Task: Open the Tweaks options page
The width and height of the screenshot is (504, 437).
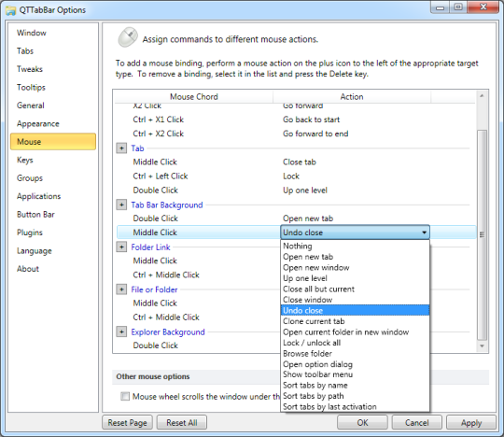Action: pos(53,69)
